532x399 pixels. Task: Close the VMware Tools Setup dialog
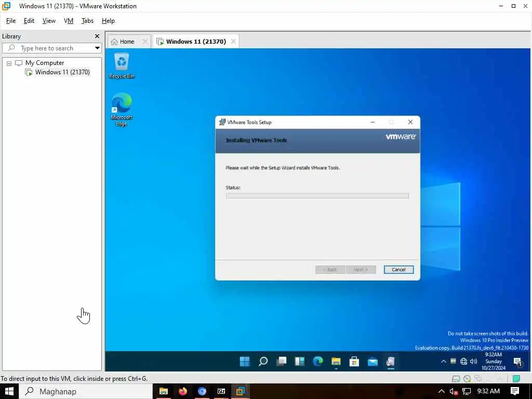click(x=410, y=122)
